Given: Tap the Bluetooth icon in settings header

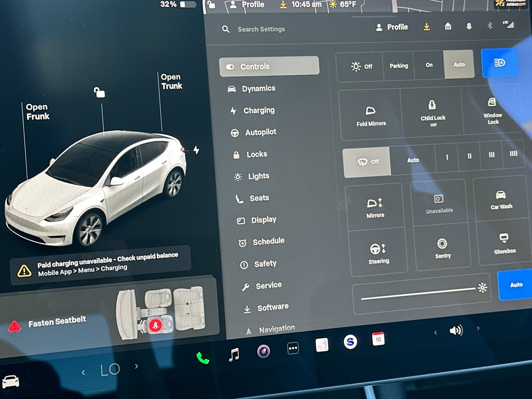Looking at the screenshot, I should (x=489, y=26).
